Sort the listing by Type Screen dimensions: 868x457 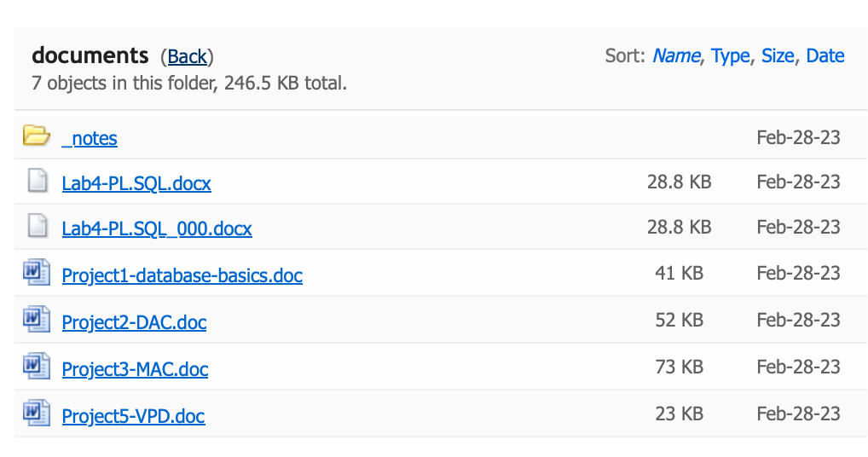point(731,56)
